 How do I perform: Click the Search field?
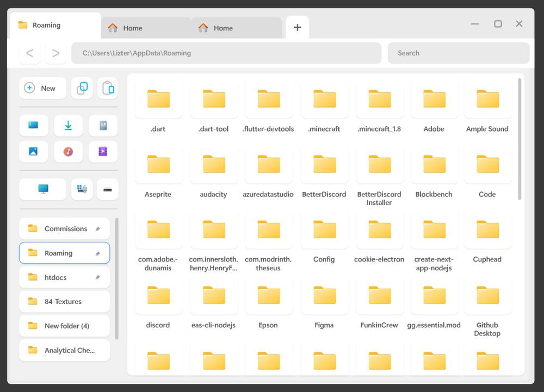point(458,53)
